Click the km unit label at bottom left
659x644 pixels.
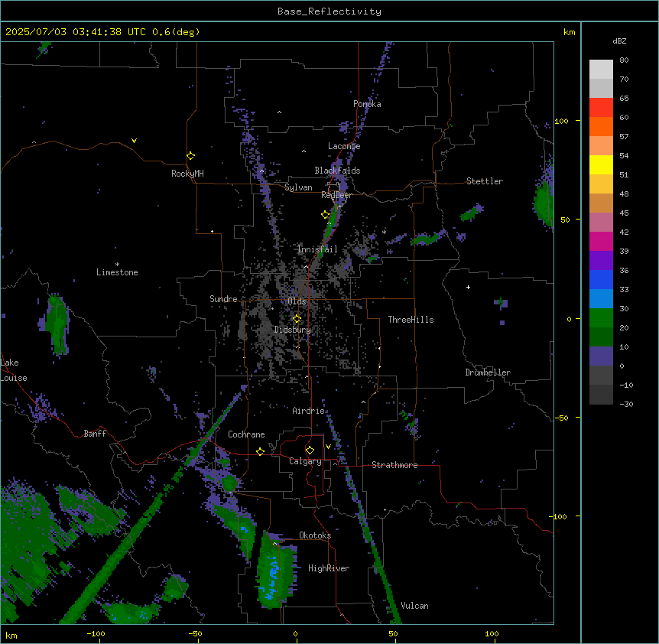(11, 636)
